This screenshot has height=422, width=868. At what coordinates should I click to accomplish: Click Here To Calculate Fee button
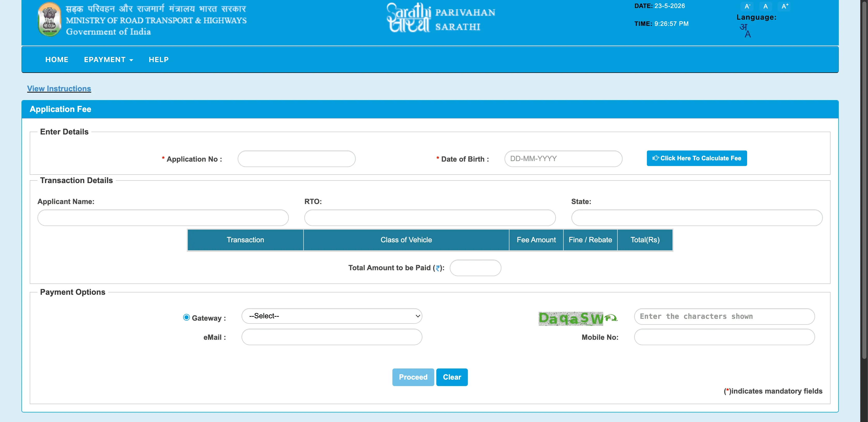point(697,158)
